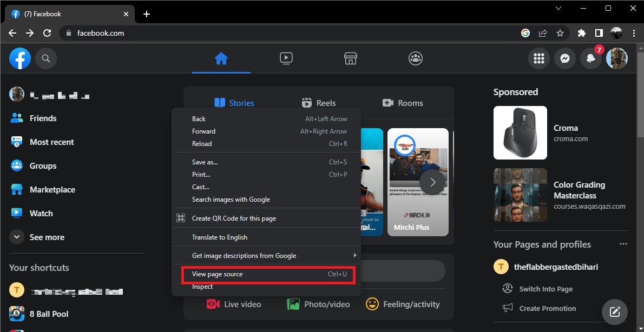
Task: Switch to the Rooms tab
Action: coord(403,103)
